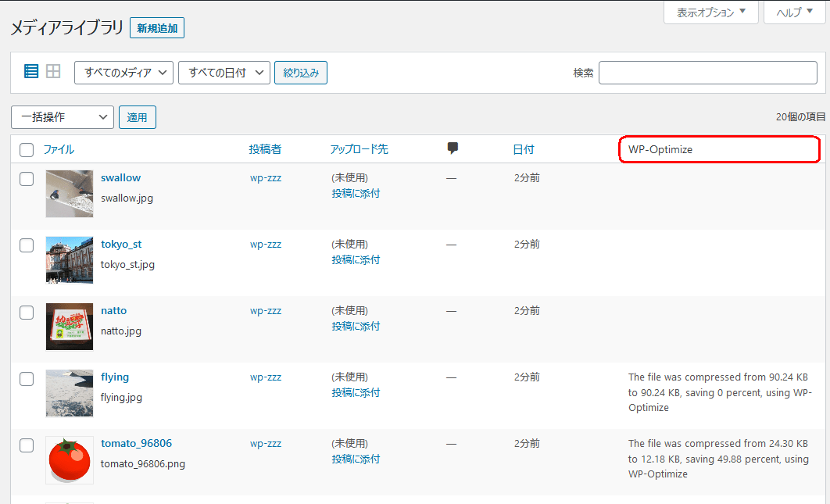Open the natto image thumbnail

[70, 327]
